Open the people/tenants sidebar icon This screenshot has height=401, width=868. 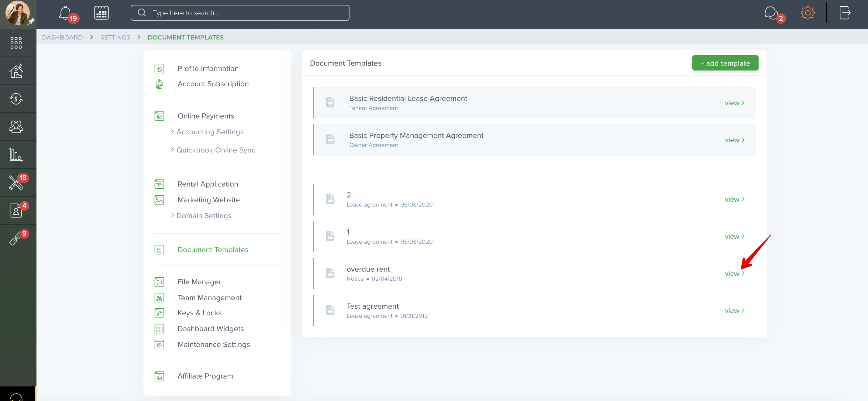(x=16, y=127)
